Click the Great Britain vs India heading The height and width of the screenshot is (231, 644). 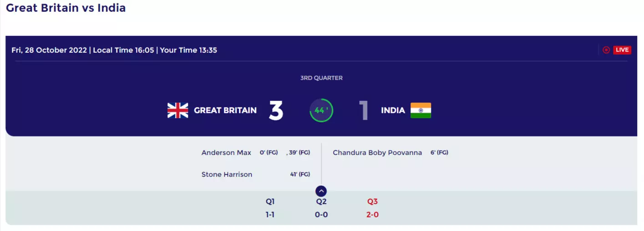(x=66, y=8)
